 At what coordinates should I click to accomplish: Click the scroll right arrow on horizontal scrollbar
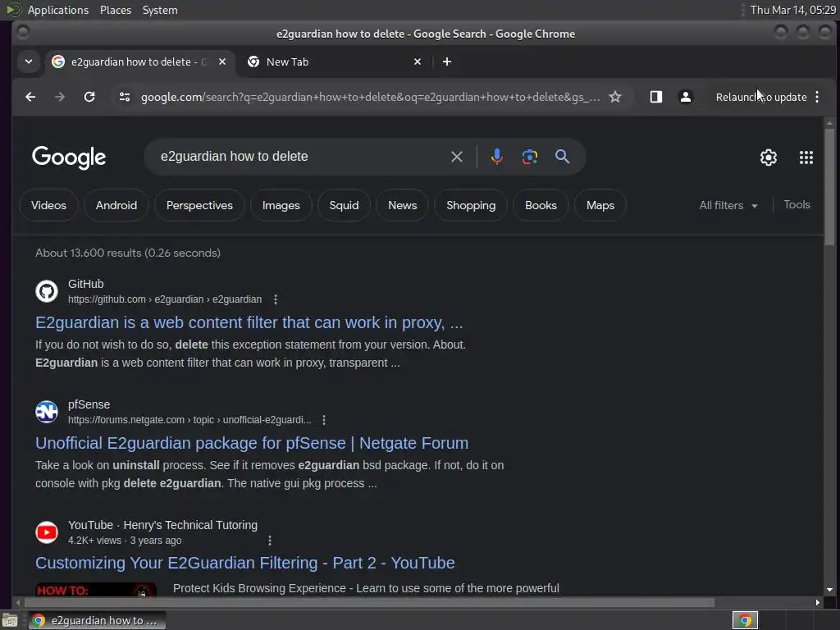(x=818, y=603)
